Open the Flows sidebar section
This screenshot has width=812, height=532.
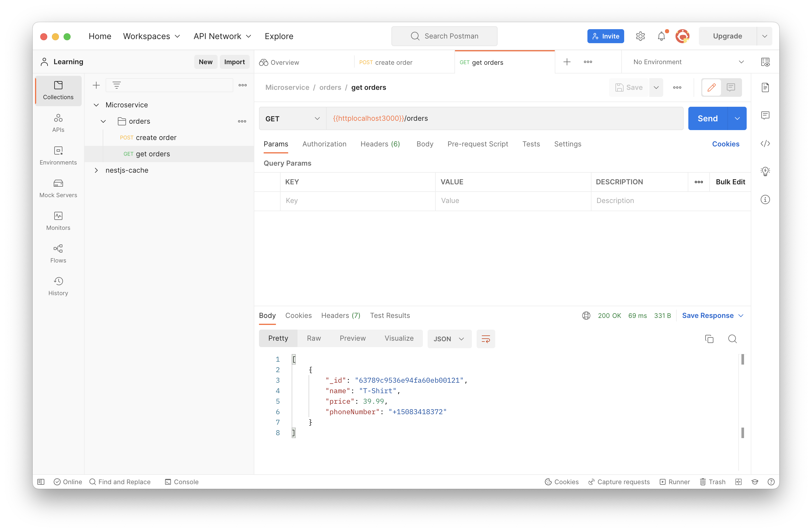coord(58,253)
